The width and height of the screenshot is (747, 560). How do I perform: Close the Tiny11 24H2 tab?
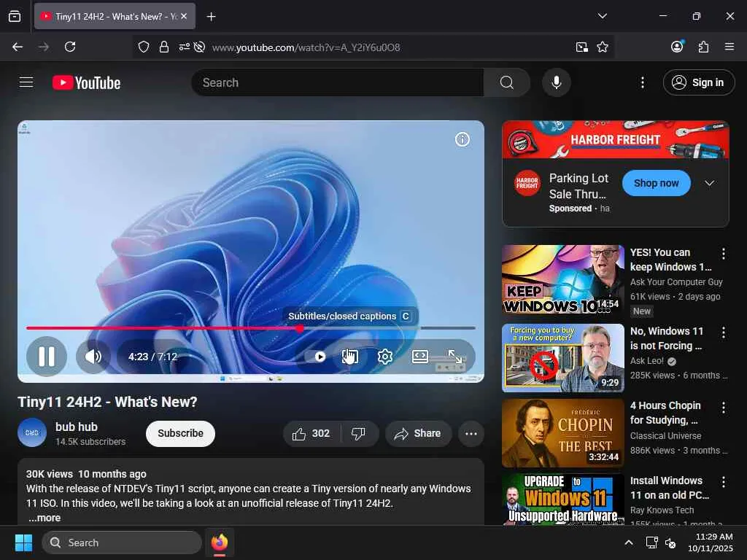coord(184,16)
